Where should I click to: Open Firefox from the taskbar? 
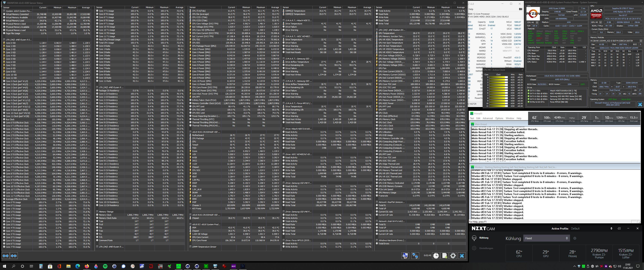[87, 266]
